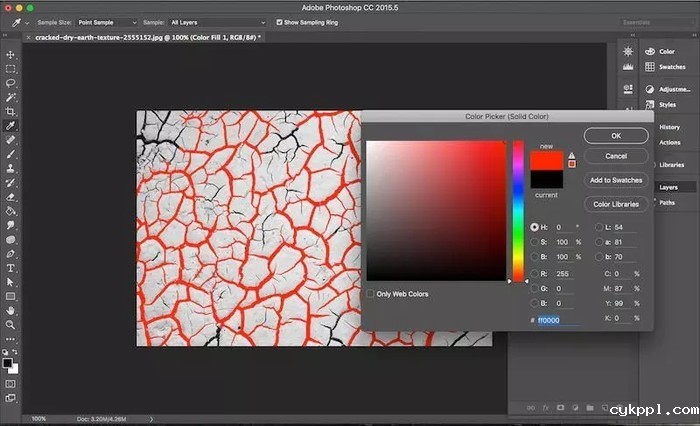Select the Magic Wand tool
This screenshot has width=700, height=426.
[x=11, y=98]
